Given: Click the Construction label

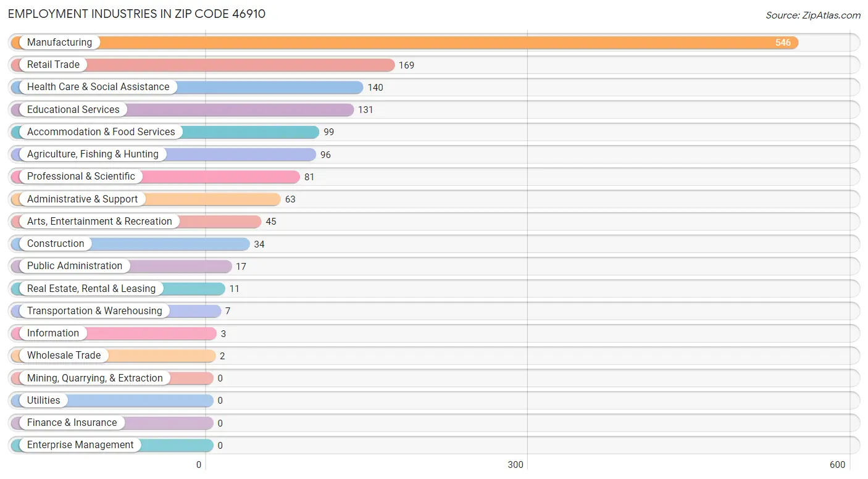Looking at the screenshot, I should [56, 244].
